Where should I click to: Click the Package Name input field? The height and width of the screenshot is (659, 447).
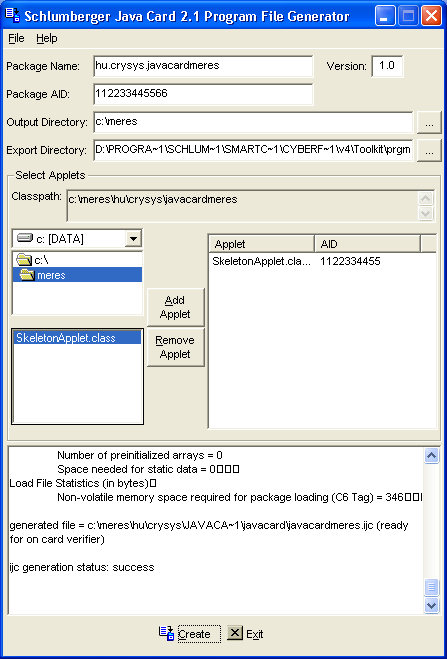click(203, 66)
